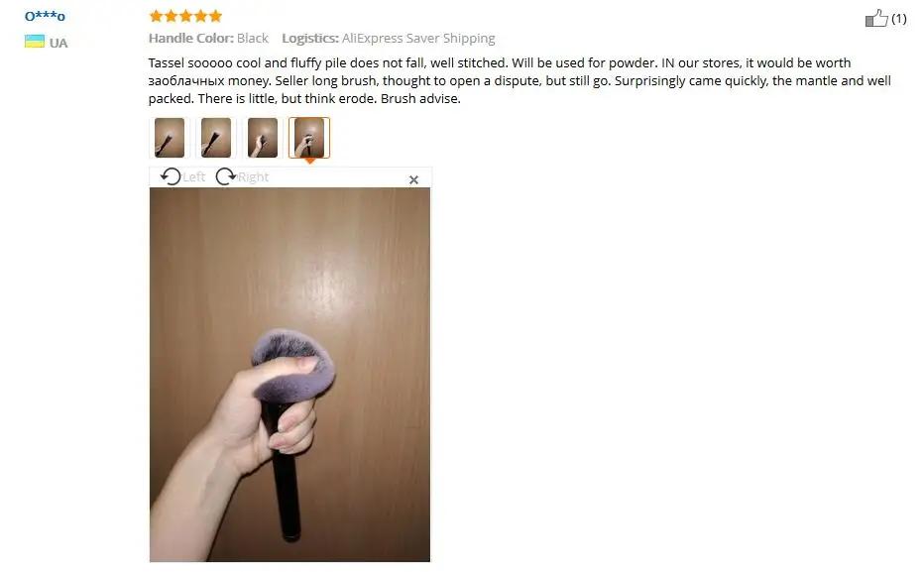Click the 'Left' rotate label
This screenshot has height=572, width=924.
(x=194, y=176)
